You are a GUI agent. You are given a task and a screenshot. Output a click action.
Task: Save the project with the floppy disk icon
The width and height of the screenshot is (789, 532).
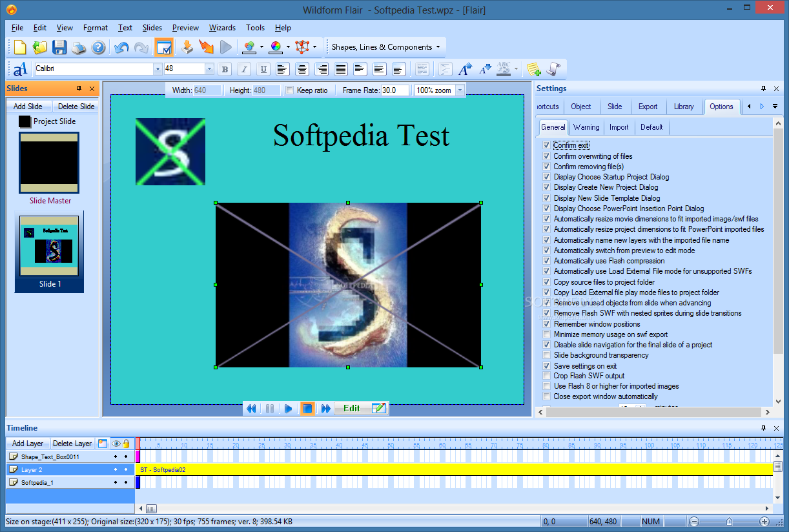pyautogui.click(x=59, y=47)
